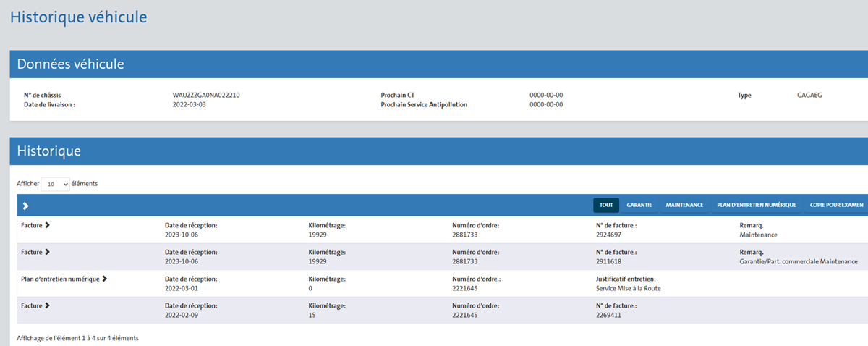Viewport: 868px width, 346px height.
Task: Expand the Facture row dated 2022-02-09
Action: pyautogui.click(x=48, y=305)
